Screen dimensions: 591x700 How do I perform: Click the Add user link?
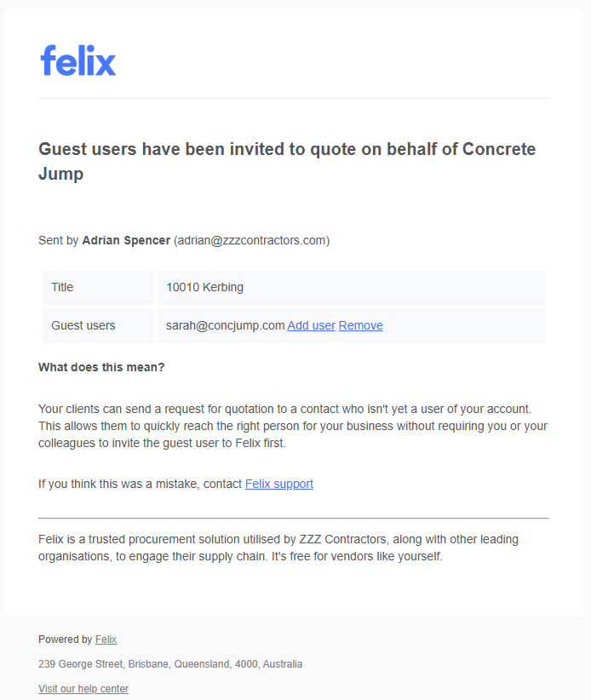point(311,325)
